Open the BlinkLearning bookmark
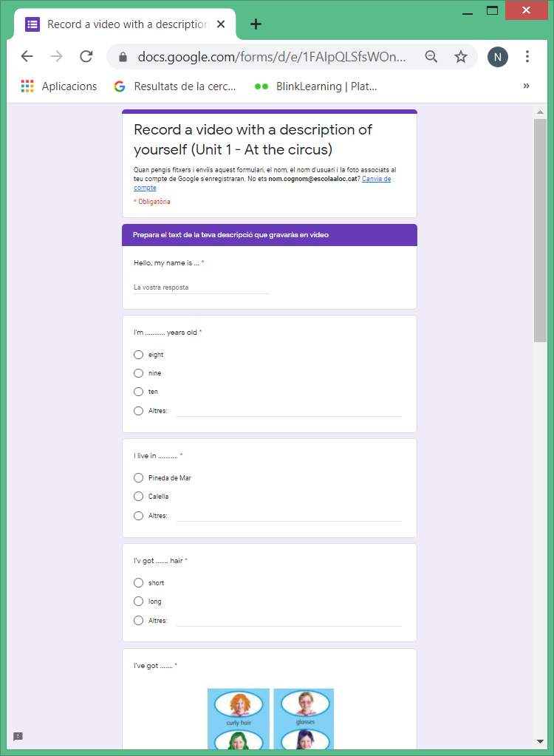Screen dimensions: 554x756 point(316,86)
